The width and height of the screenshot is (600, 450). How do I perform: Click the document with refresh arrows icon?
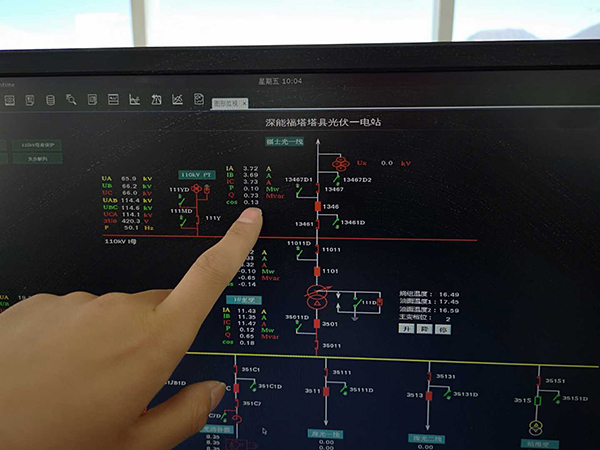199,99
